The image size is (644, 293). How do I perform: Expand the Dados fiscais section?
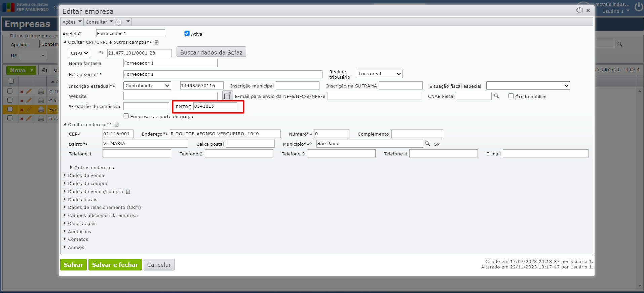click(x=82, y=199)
